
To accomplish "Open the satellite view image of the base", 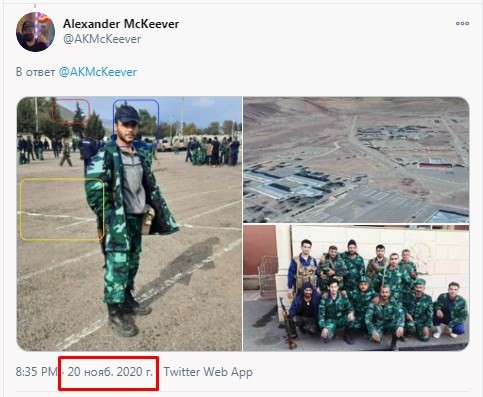I will point(356,160).
